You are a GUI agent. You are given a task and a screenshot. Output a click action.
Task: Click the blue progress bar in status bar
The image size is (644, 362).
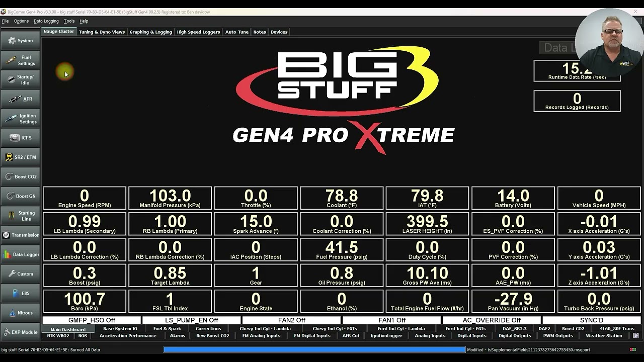[x=314, y=349]
